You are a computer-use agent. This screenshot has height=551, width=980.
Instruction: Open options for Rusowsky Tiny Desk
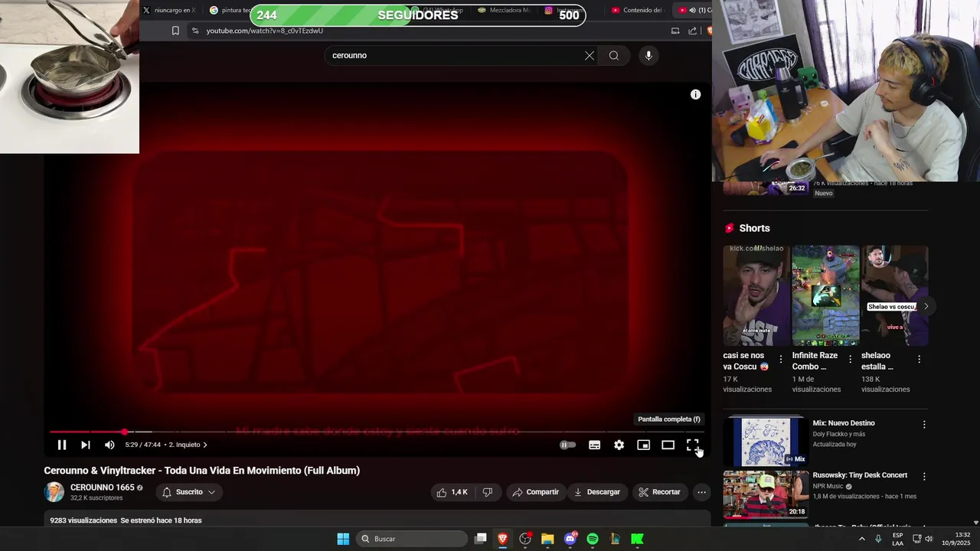click(923, 476)
